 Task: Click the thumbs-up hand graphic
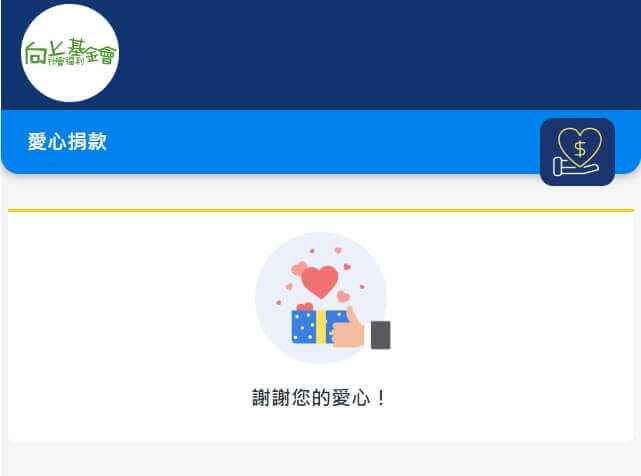(348, 328)
